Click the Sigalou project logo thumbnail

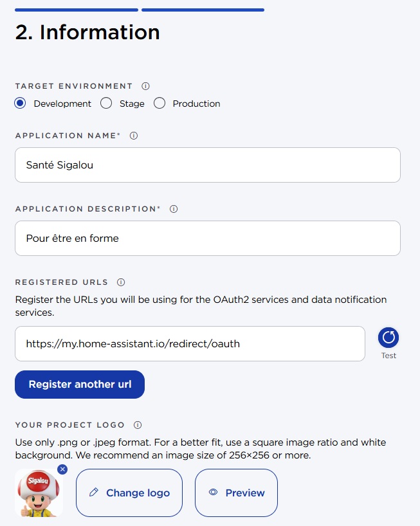coord(38,494)
